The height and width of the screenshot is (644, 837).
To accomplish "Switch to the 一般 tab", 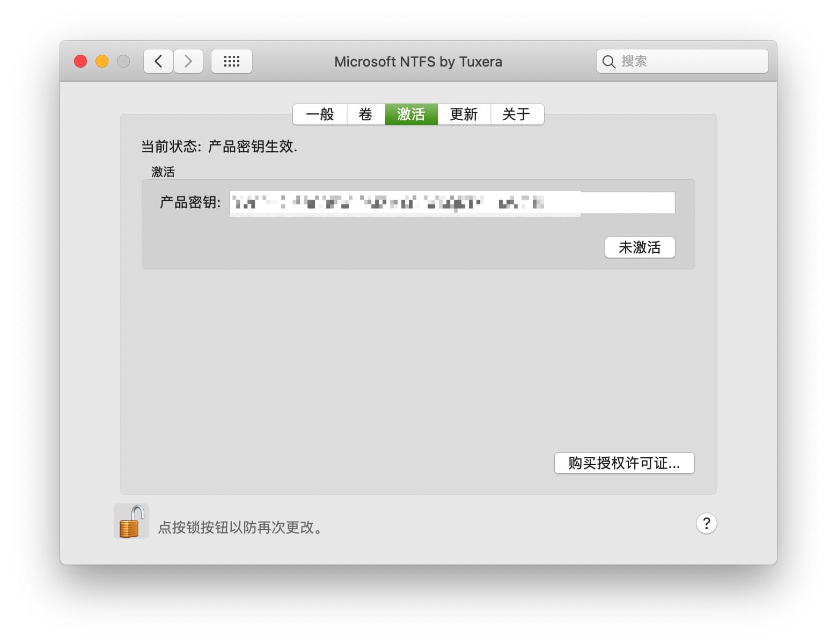I will point(320,114).
